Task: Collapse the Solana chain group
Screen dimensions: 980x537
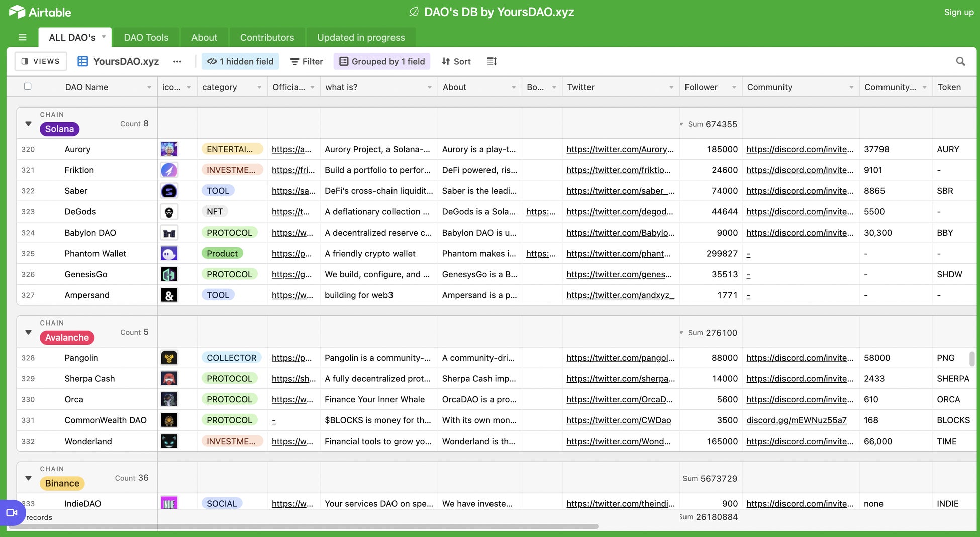Action: point(28,123)
